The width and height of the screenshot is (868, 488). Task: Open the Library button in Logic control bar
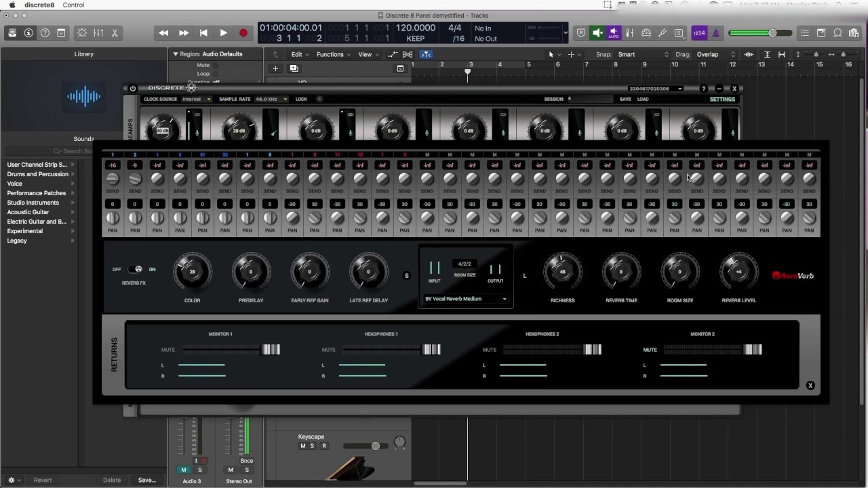(x=12, y=33)
